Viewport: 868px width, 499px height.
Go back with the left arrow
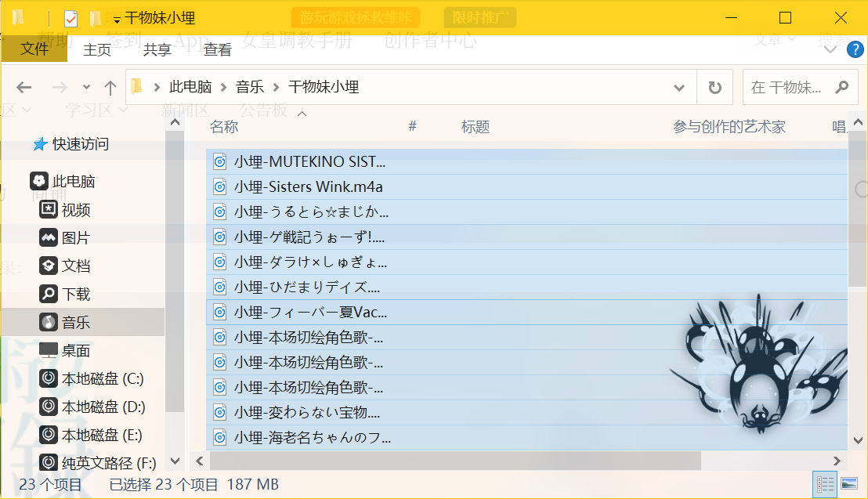(x=24, y=88)
